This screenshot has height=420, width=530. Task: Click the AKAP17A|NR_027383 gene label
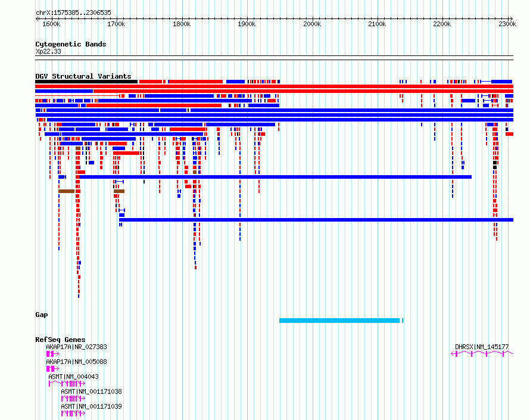[76, 347]
